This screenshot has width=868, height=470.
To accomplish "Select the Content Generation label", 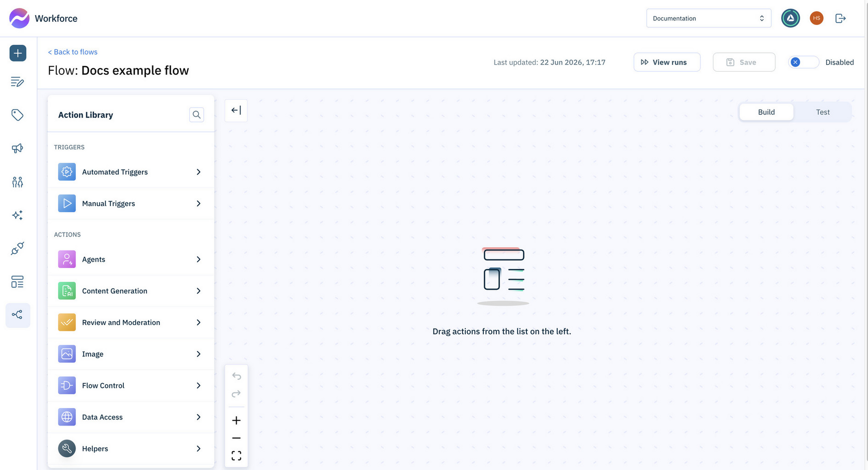I will tap(115, 291).
